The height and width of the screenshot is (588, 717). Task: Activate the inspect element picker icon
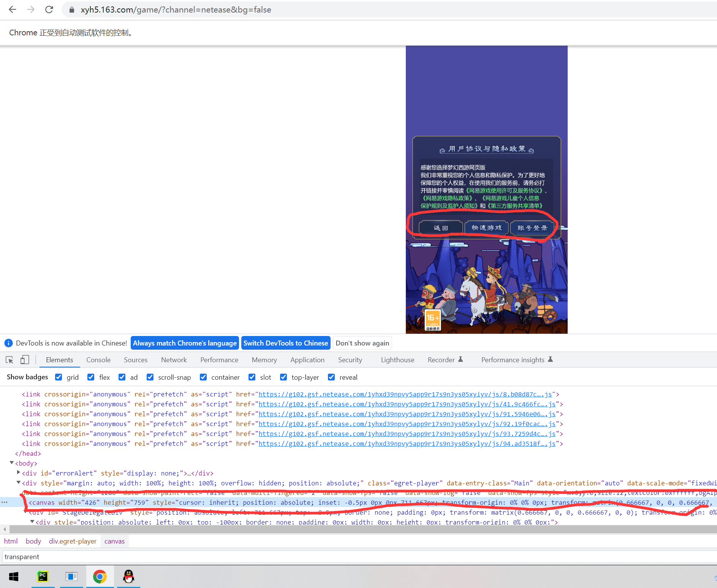(9, 360)
